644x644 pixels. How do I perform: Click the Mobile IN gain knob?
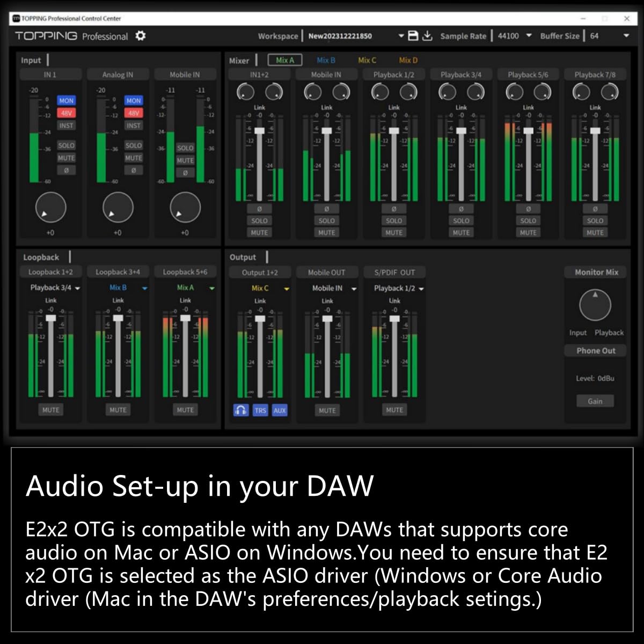click(x=185, y=208)
